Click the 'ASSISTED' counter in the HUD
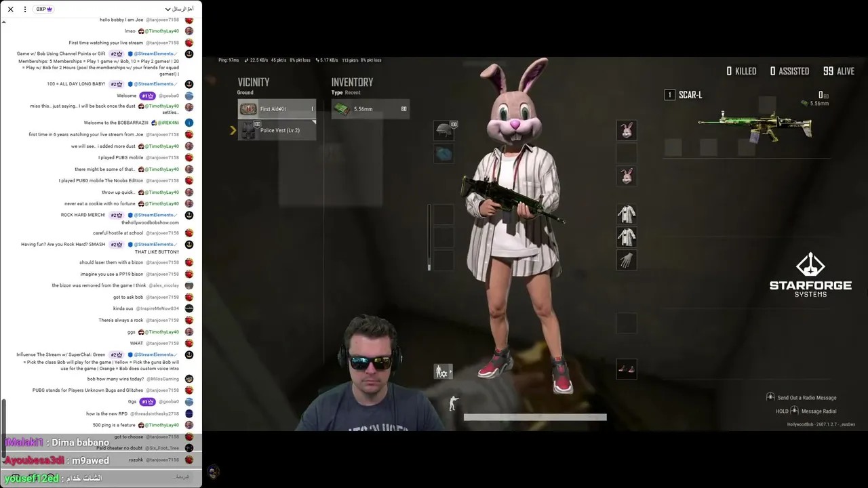This screenshot has height=488, width=868. tap(789, 71)
